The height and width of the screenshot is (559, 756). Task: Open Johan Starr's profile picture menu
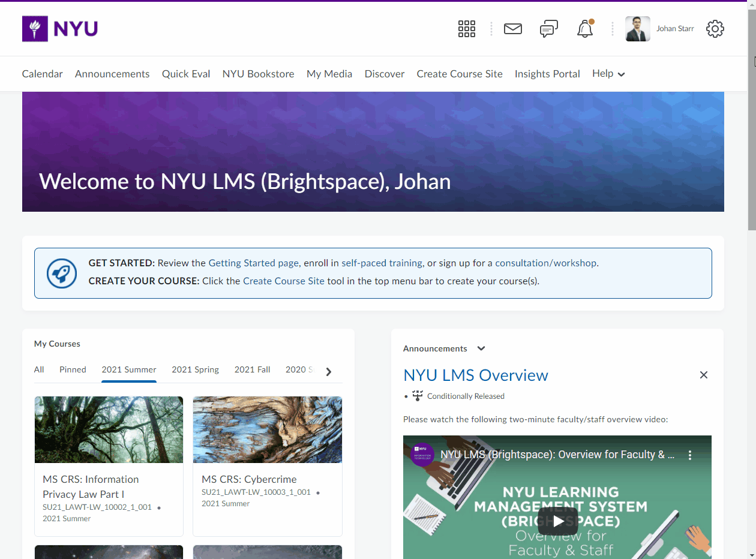click(x=638, y=29)
